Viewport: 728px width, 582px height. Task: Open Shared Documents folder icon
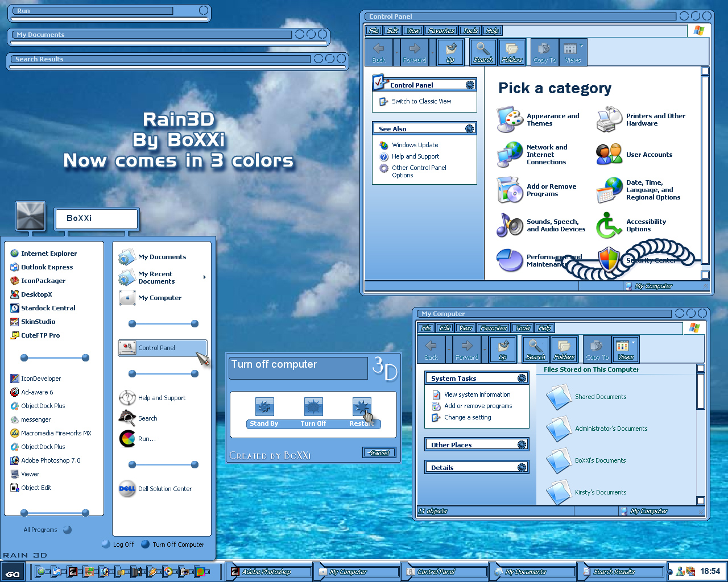(x=558, y=397)
